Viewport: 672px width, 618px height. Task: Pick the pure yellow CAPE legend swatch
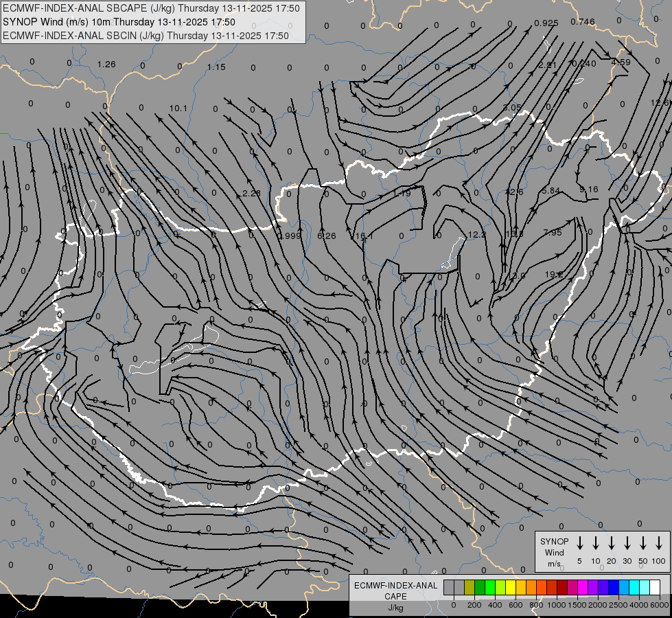(511, 588)
